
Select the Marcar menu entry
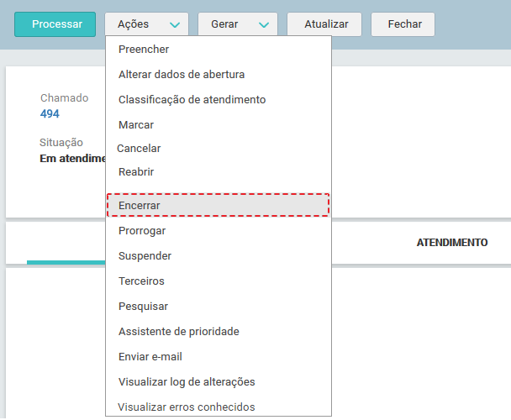coord(136,125)
